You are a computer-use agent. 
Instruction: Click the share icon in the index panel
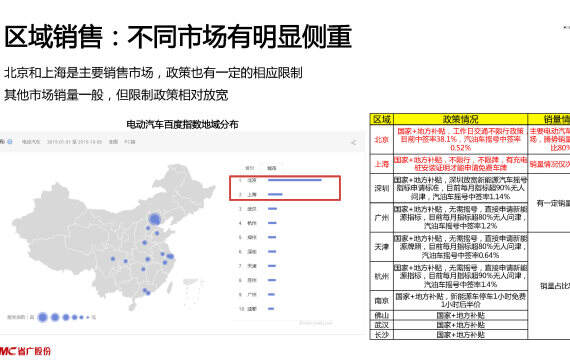pos(354,142)
